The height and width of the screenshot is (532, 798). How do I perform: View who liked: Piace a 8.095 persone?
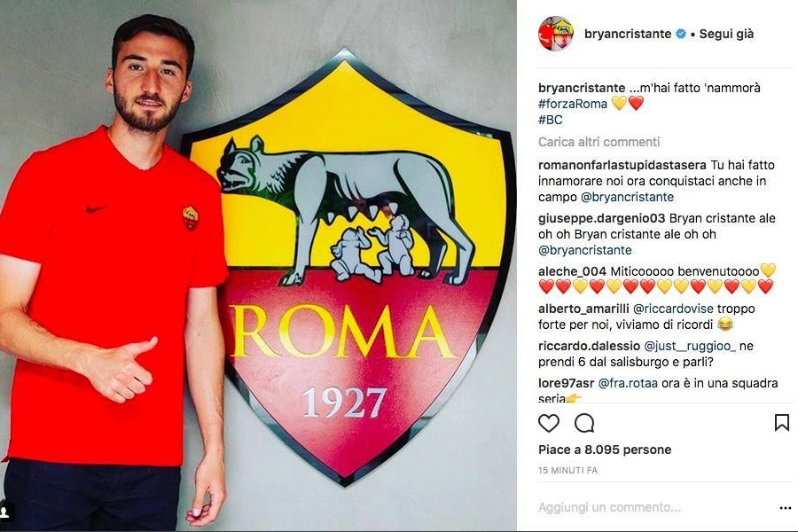point(605,450)
